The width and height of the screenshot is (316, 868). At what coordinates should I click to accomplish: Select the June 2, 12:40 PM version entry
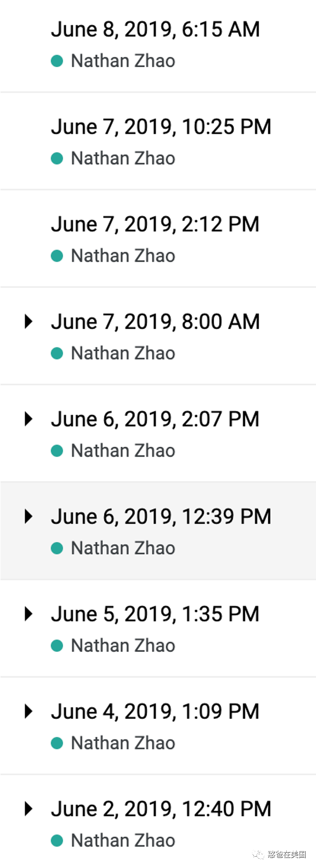click(158, 821)
